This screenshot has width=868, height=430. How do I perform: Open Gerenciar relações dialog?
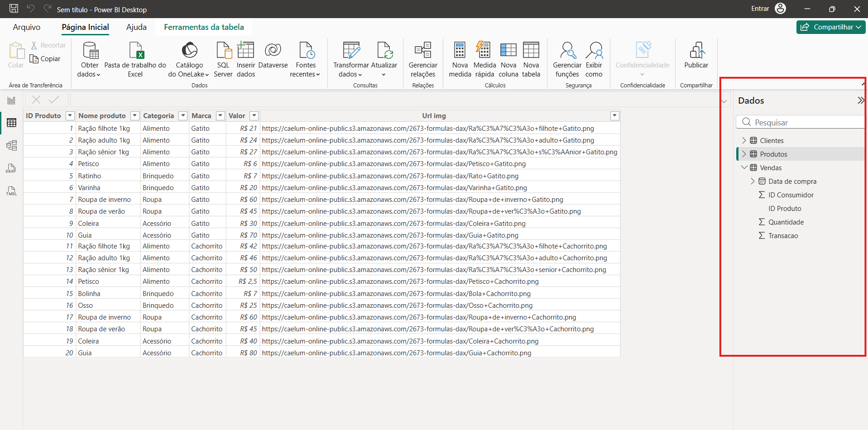click(423, 60)
